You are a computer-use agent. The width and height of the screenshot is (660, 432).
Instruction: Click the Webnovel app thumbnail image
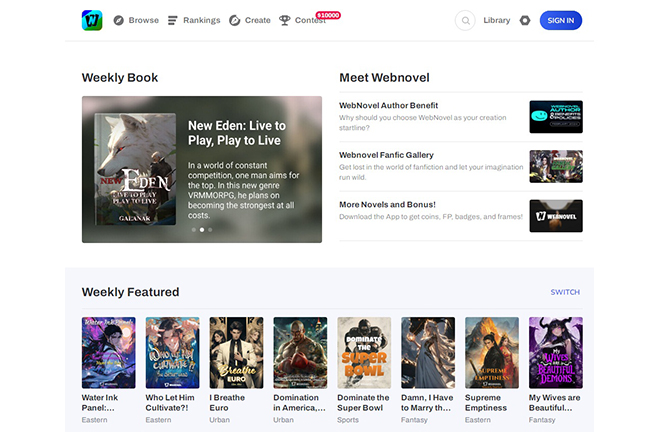tap(556, 216)
